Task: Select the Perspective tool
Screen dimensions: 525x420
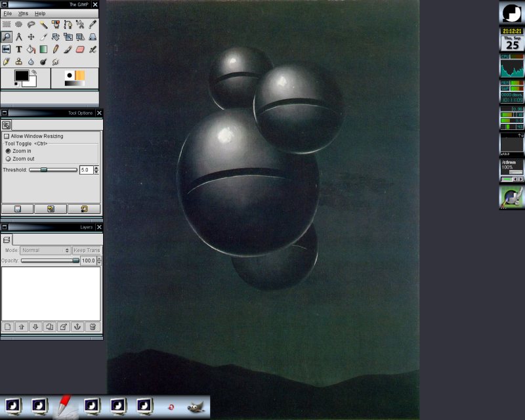Action: (93, 37)
